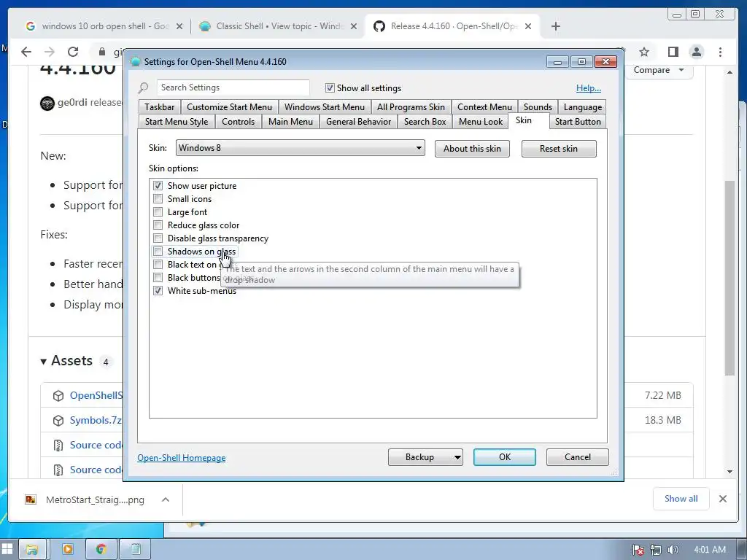This screenshot has width=747, height=560.
Task: Check the Black buttons on glass option
Action: tap(158, 277)
